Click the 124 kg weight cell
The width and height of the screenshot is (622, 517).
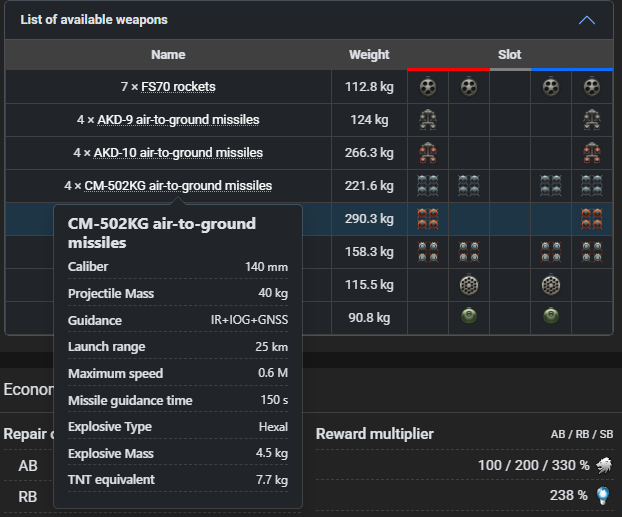point(369,119)
